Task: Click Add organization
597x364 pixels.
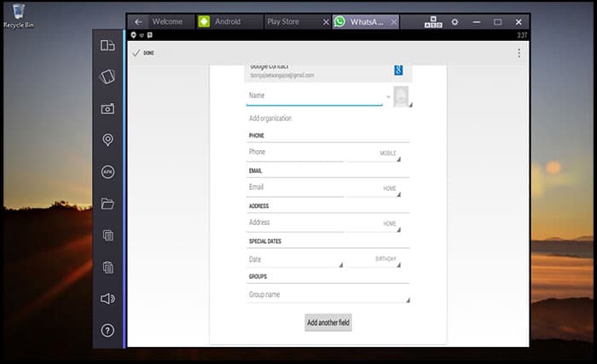Action: [x=270, y=118]
